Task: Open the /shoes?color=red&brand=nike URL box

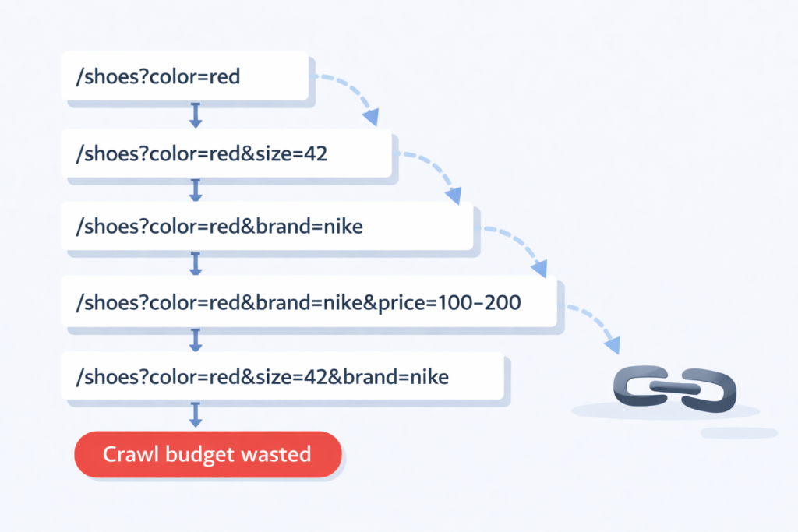Action: coord(267,227)
